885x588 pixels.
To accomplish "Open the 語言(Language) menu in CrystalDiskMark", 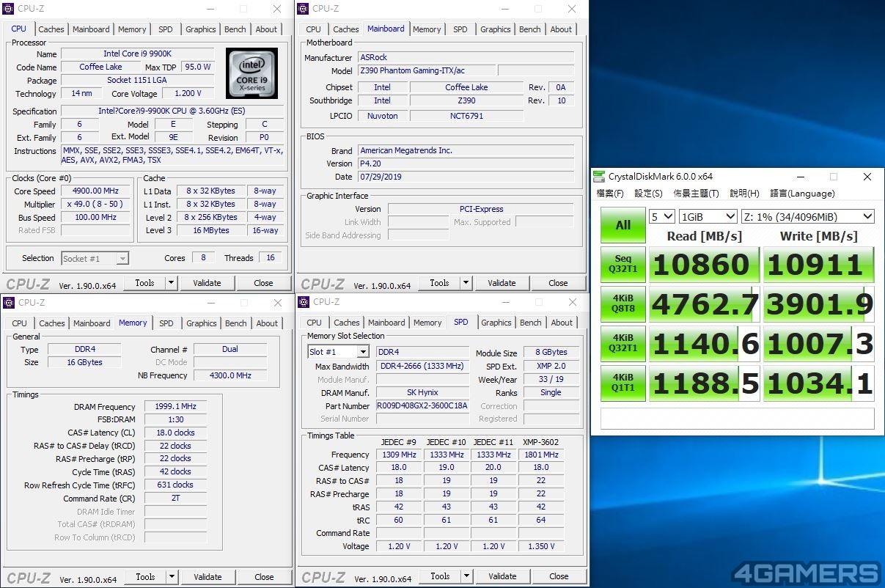I will coord(802,194).
